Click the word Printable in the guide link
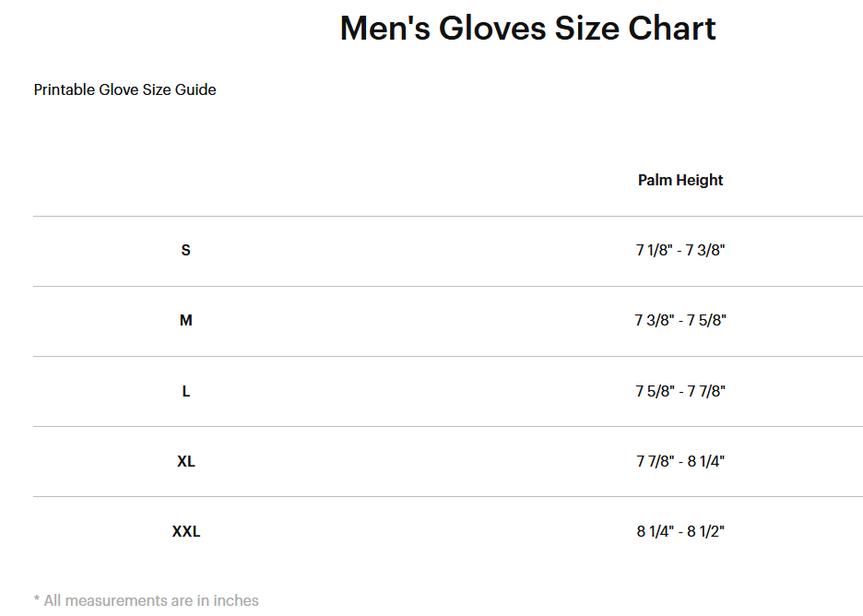The width and height of the screenshot is (863, 616). tap(64, 89)
